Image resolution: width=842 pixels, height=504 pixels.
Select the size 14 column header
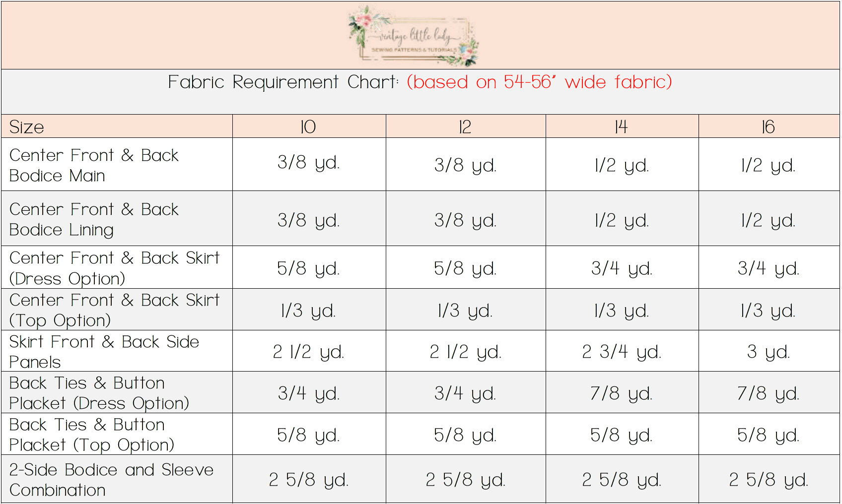coord(622,127)
